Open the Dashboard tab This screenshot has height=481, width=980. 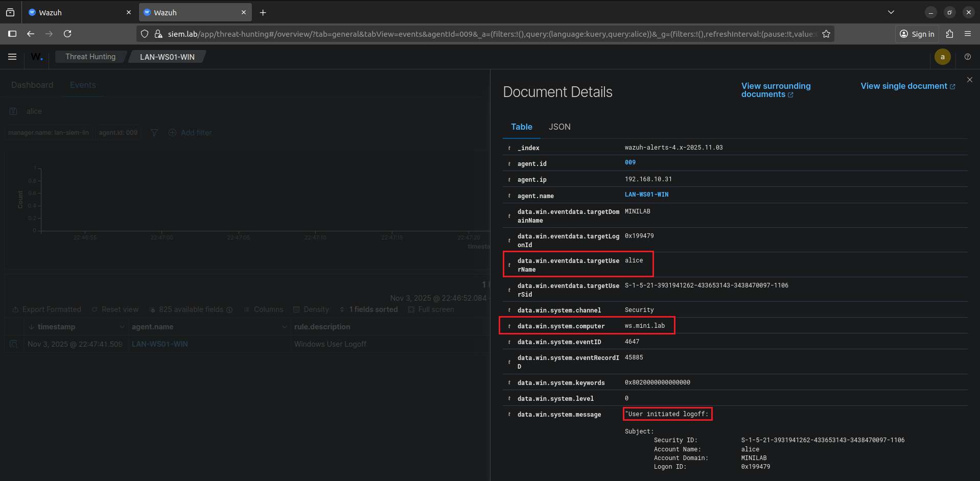click(32, 85)
